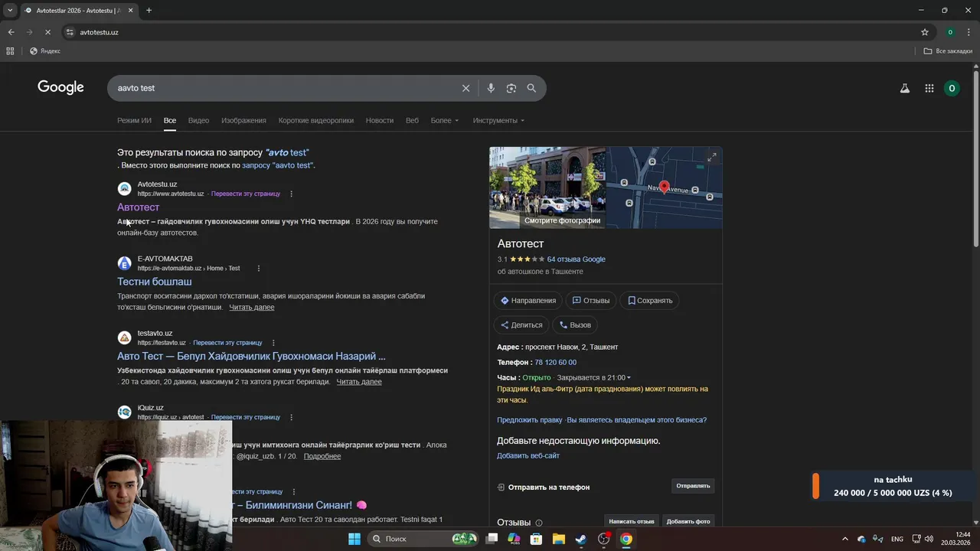Search instead for "aavto test" link

click(277, 165)
